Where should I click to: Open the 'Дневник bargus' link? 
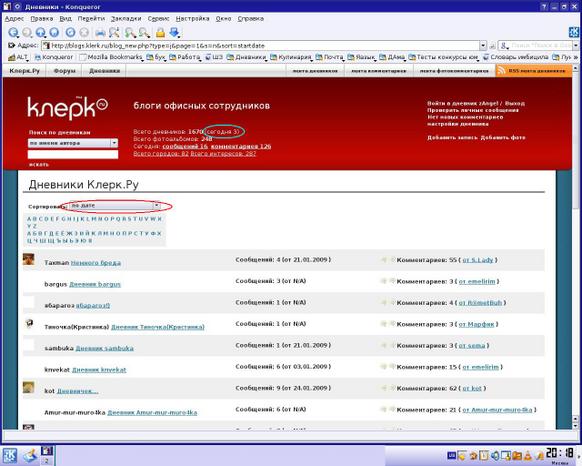pos(95,284)
